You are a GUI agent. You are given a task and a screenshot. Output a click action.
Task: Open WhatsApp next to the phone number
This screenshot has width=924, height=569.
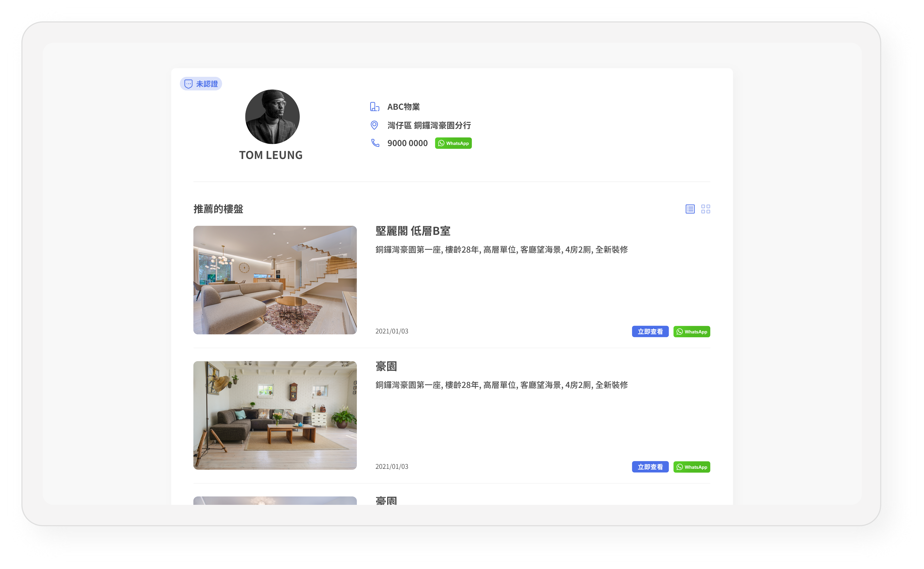tap(453, 143)
